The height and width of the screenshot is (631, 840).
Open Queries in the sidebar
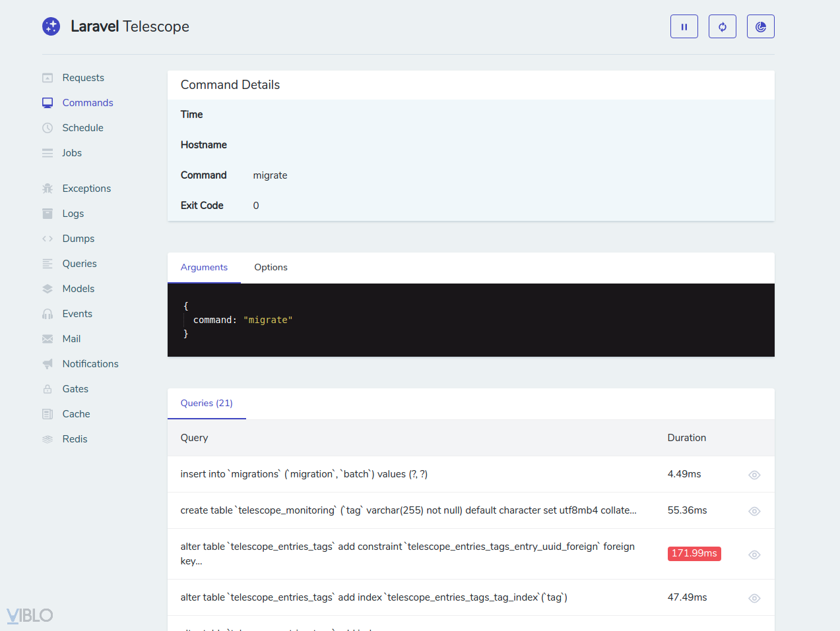(79, 264)
